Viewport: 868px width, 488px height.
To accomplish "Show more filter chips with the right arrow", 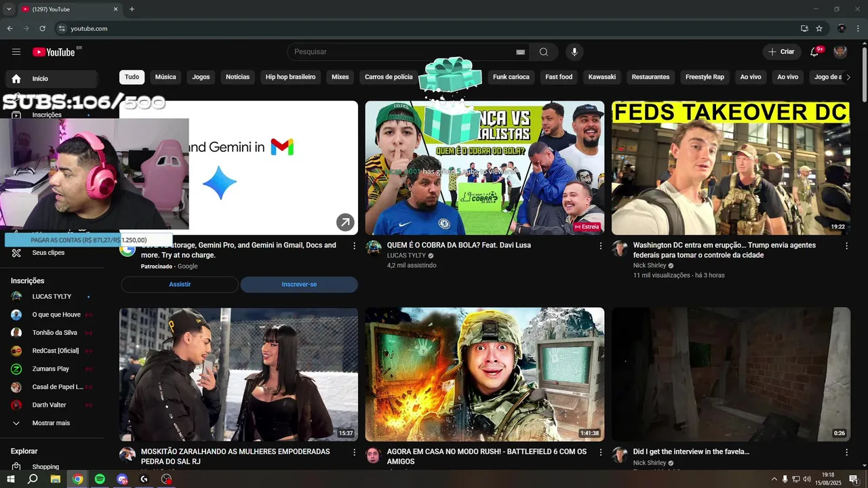I will [848, 77].
